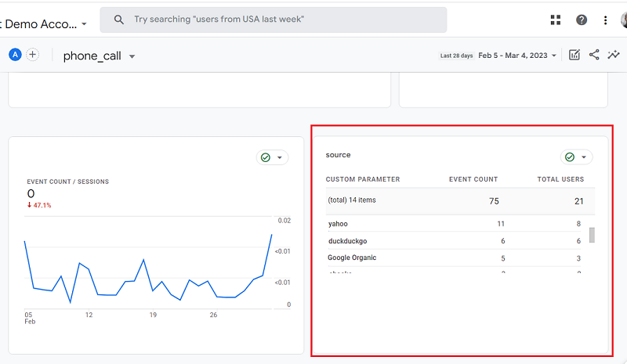Viewport: 627px width, 364px height.
Task: Expand the phone_call event dropdown
Action: [132, 56]
